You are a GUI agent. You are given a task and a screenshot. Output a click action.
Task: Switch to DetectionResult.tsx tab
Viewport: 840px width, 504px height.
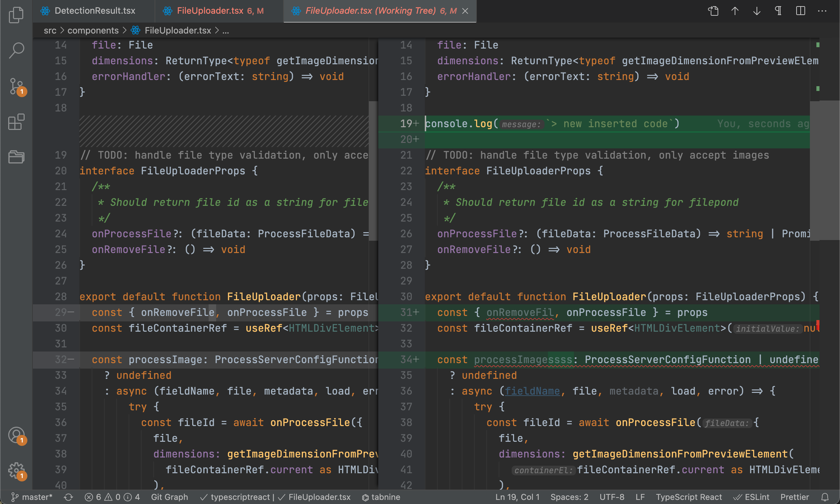pos(94,11)
